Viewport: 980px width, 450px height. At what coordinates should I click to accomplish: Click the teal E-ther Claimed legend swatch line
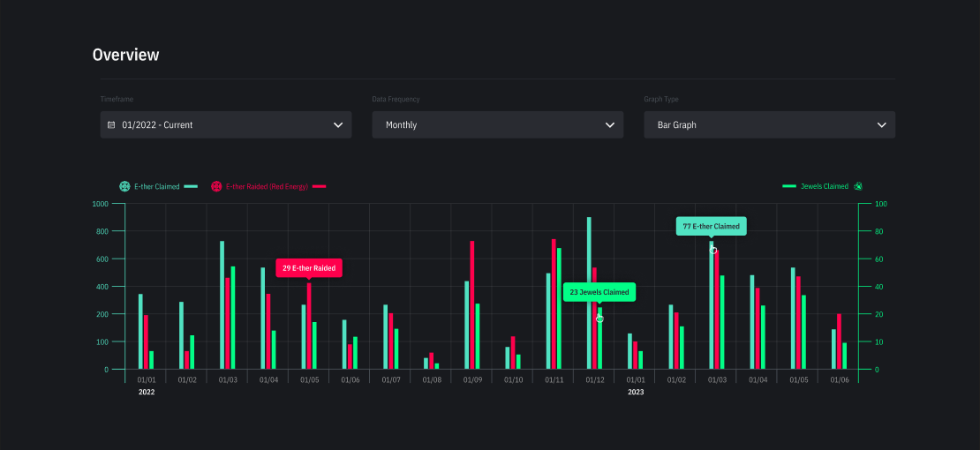(191, 186)
